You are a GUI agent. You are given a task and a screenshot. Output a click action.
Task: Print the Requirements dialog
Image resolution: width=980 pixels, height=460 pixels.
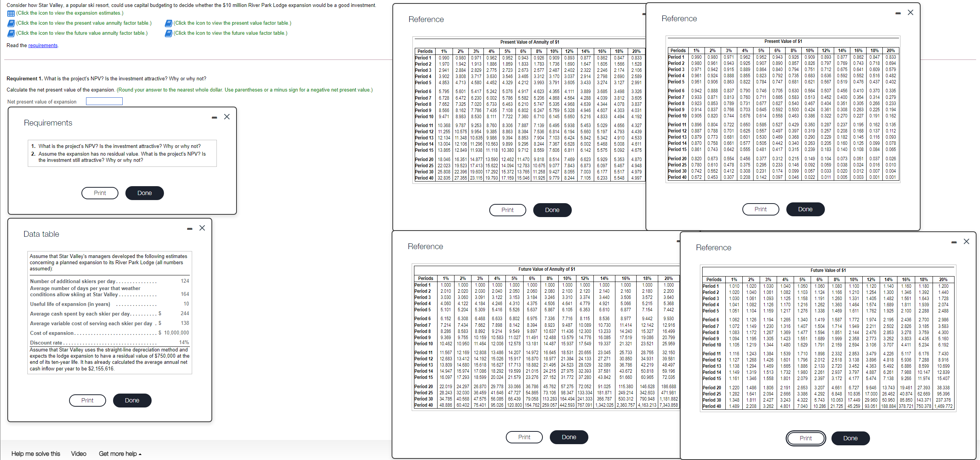(100, 193)
